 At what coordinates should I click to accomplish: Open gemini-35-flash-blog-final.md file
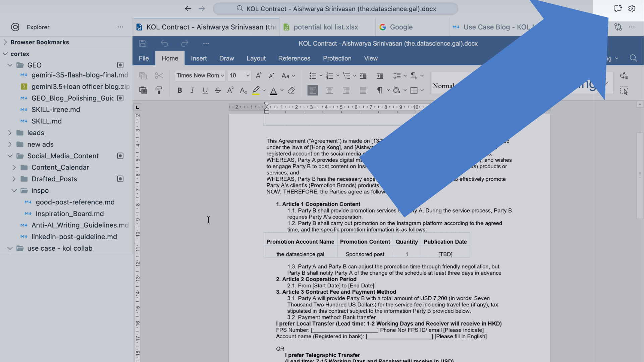79,75
